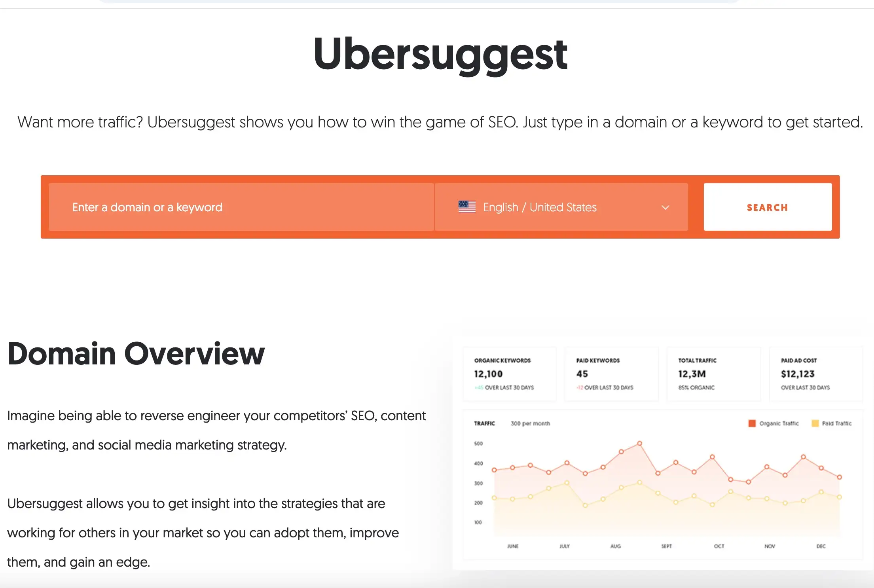
Task: Expand the language selector chevron arrow
Action: point(665,207)
